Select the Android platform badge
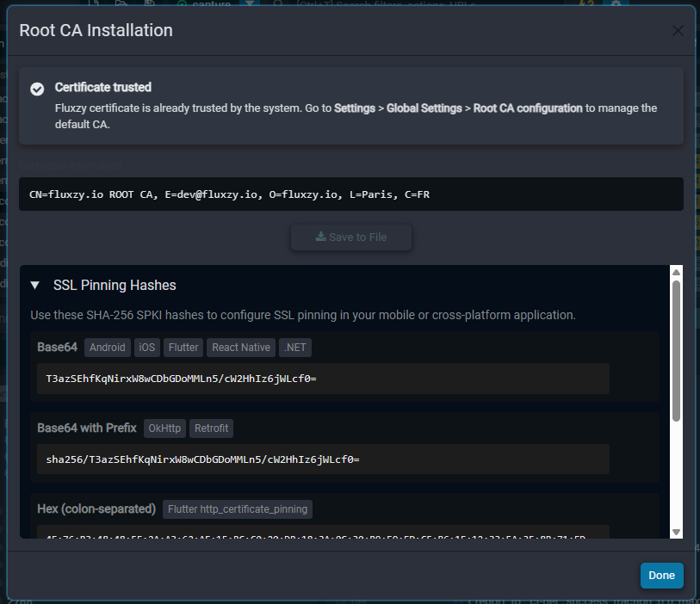The height and width of the screenshot is (604, 700). (107, 348)
